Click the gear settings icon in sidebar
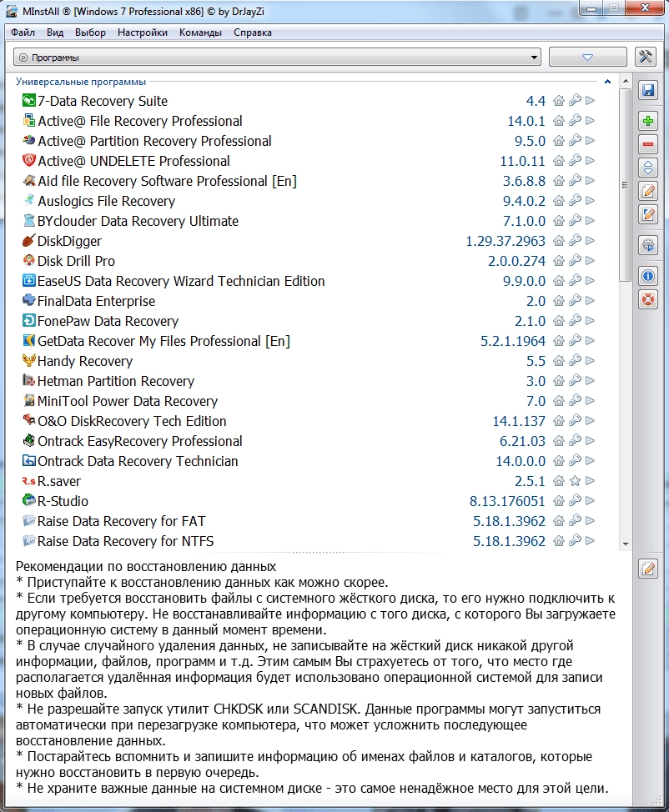669x812 pixels. 648,245
